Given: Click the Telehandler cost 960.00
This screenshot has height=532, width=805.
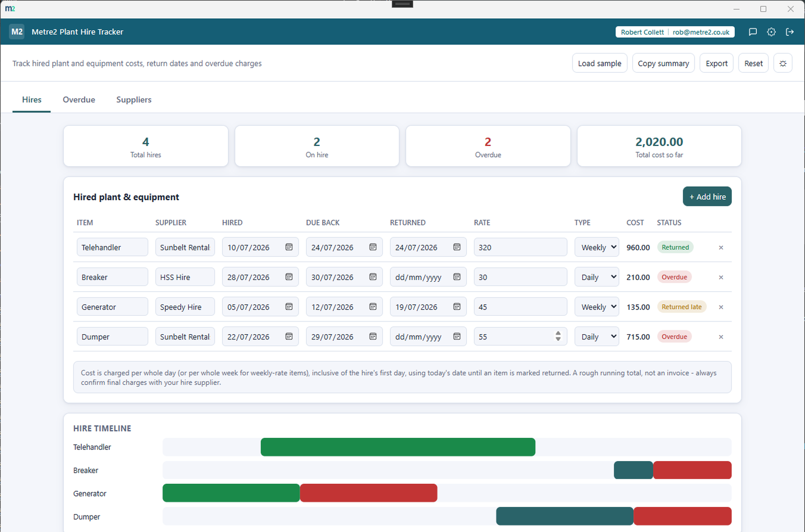Looking at the screenshot, I should (x=638, y=247).
